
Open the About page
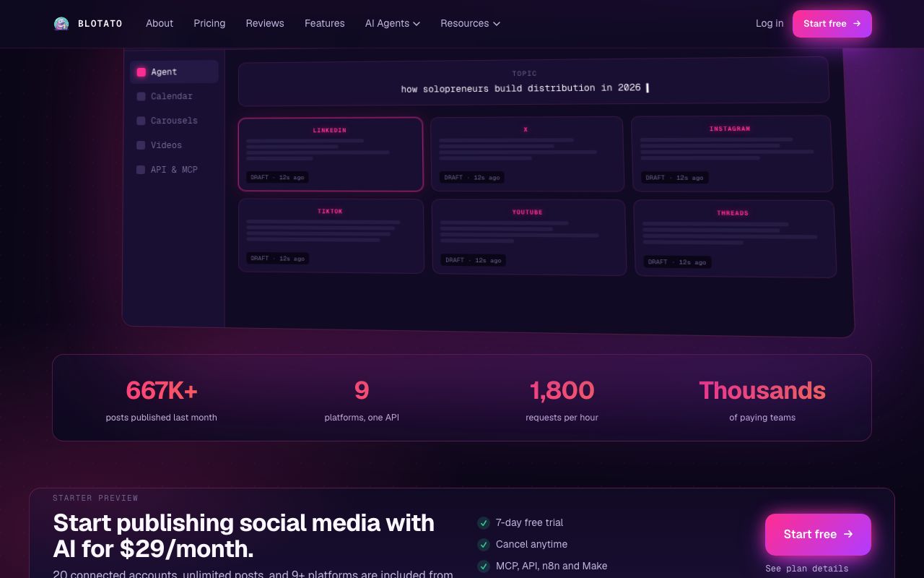(160, 23)
